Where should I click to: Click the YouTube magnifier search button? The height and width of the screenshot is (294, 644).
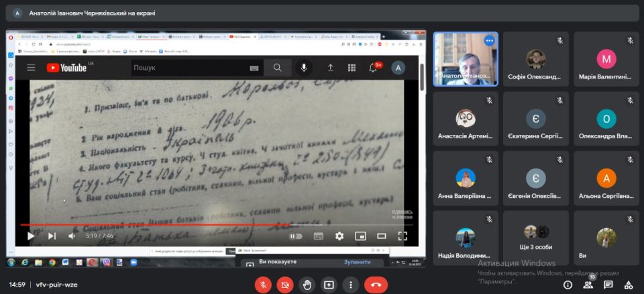pyautogui.click(x=278, y=68)
